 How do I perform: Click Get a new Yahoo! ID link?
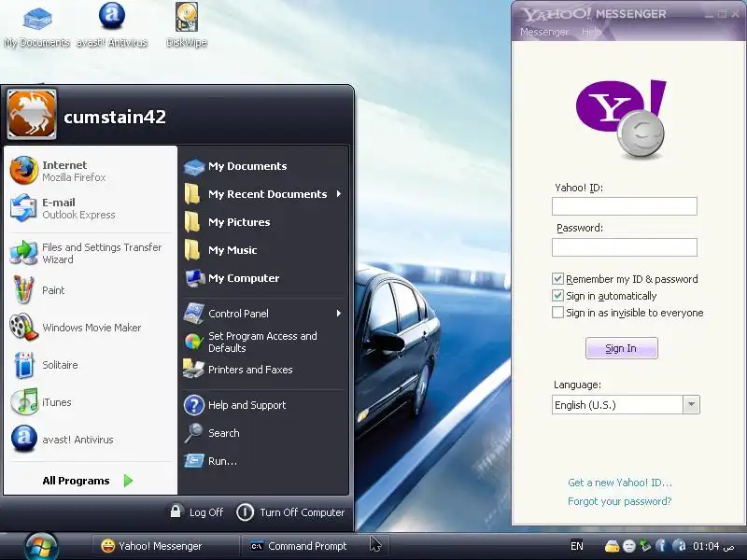620,483
